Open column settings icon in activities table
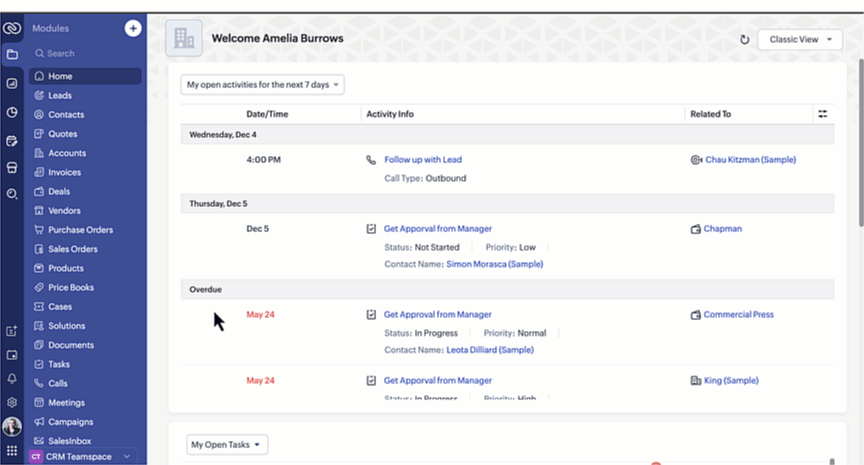The height and width of the screenshot is (465, 864). tap(823, 114)
